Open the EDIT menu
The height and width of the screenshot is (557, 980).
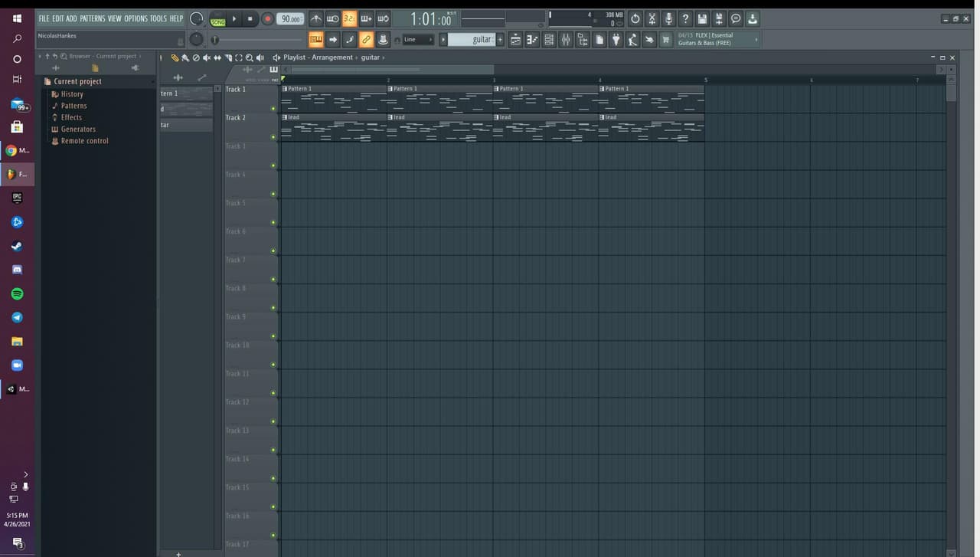tap(57, 18)
